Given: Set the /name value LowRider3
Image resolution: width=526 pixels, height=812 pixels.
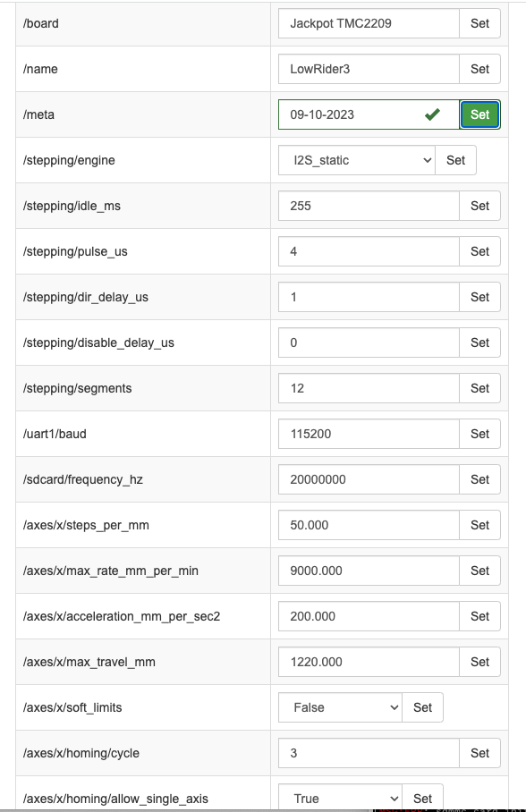Looking at the screenshot, I should tap(479, 69).
